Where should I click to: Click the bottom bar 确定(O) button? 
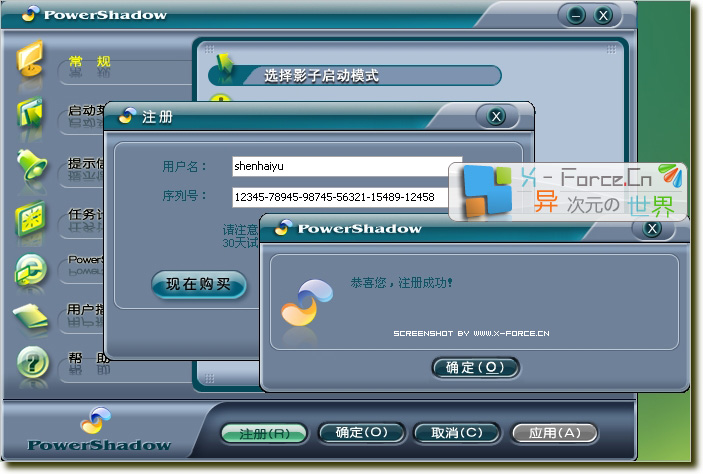361,433
